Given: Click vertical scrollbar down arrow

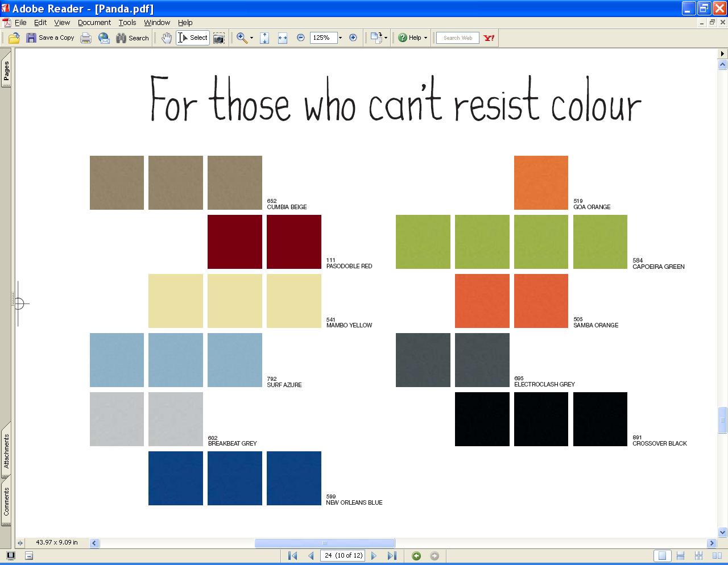Looking at the screenshot, I should [723, 533].
